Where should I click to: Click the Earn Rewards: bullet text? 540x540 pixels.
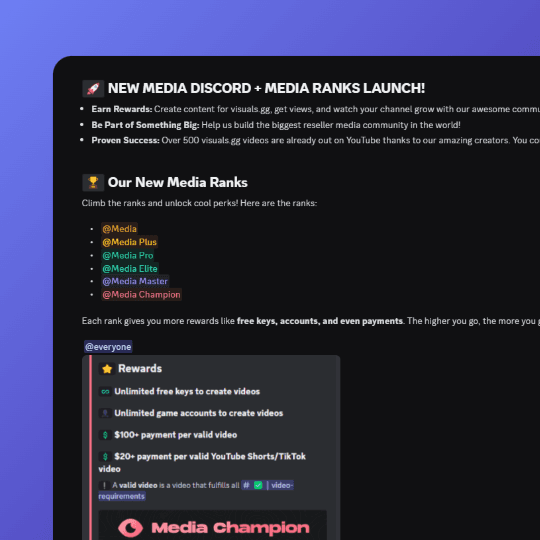coord(122,109)
